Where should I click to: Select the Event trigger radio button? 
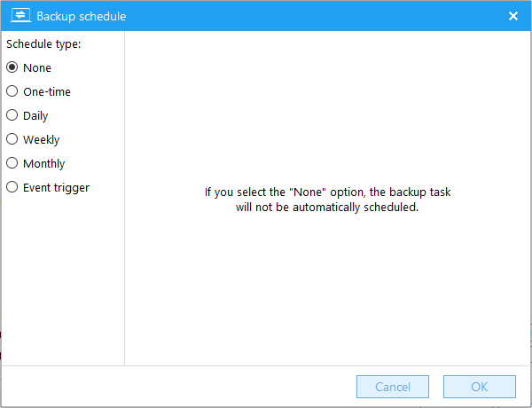pos(12,187)
